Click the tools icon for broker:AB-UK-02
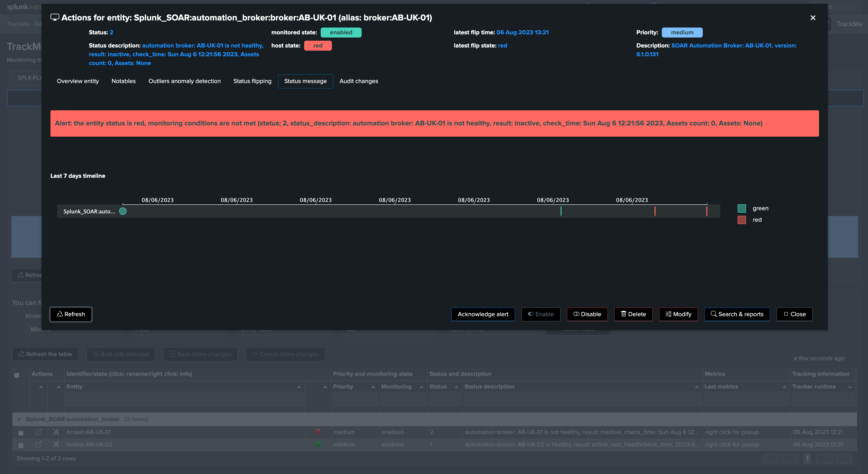The width and height of the screenshot is (868, 474). [x=56, y=444]
